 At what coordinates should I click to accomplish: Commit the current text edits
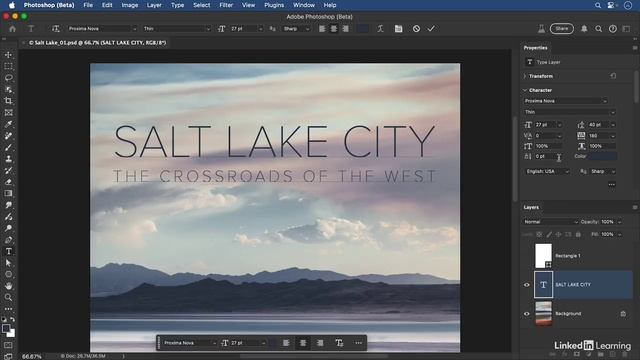tap(431, 29)
